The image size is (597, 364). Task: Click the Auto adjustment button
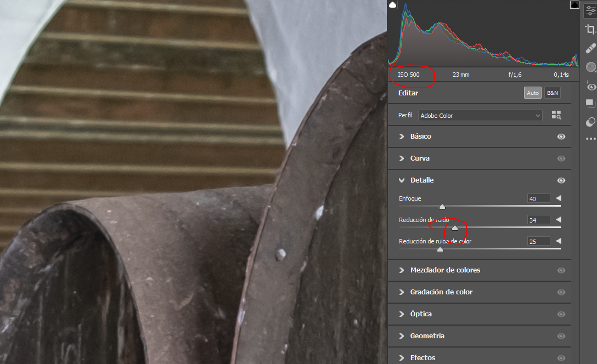533,93
